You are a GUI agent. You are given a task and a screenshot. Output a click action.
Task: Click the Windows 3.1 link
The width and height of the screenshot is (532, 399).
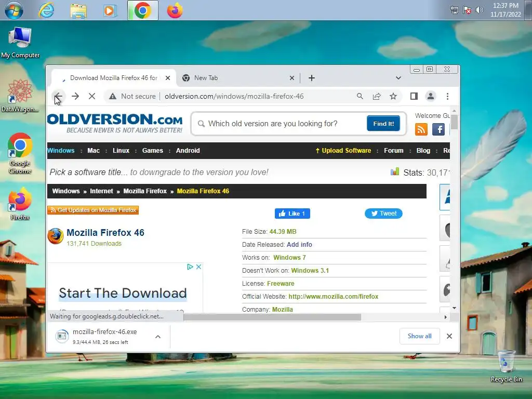(x=310, y=271)
